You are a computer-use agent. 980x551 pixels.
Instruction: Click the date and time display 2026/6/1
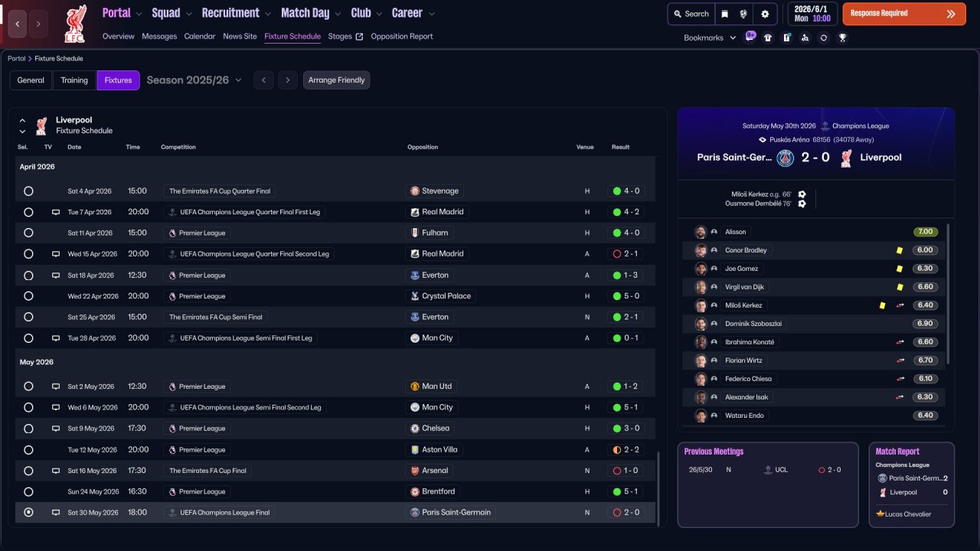(812, 14)
